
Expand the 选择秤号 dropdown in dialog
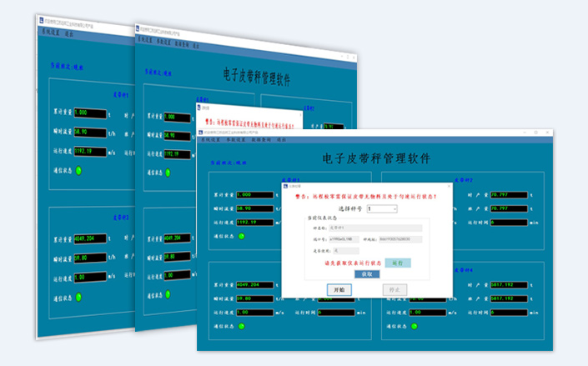(x=382, y=208)
